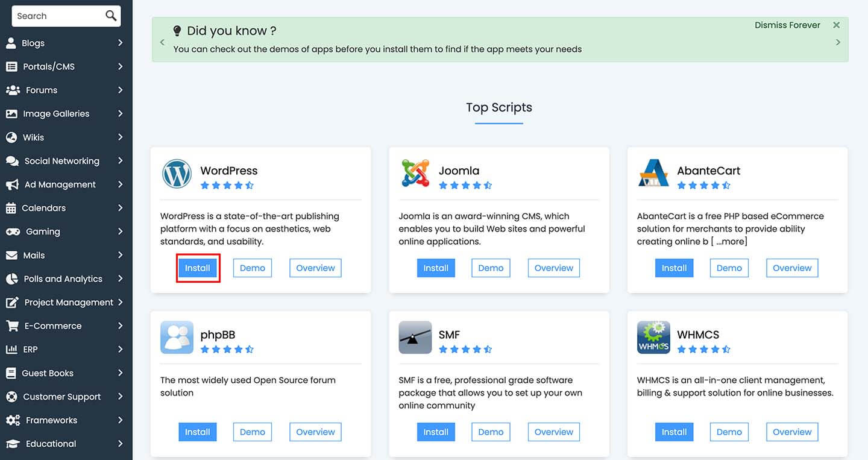Open the Calendars category
This screenshot has height=460, width=868.
[x=65, y=208]
